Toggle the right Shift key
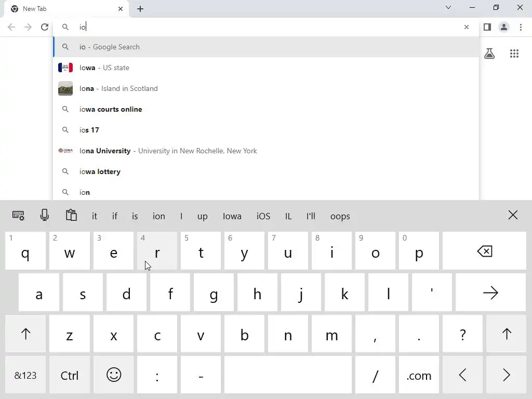 (x=506, y=334)
